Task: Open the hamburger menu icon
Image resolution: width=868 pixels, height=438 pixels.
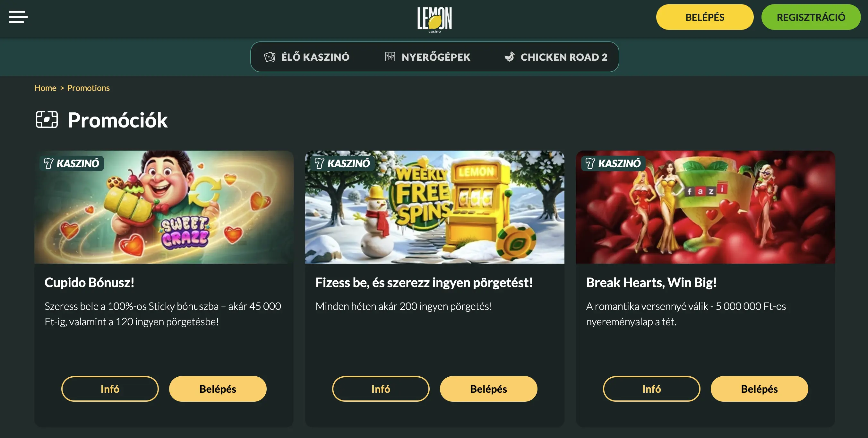Action: click(18, 17)
